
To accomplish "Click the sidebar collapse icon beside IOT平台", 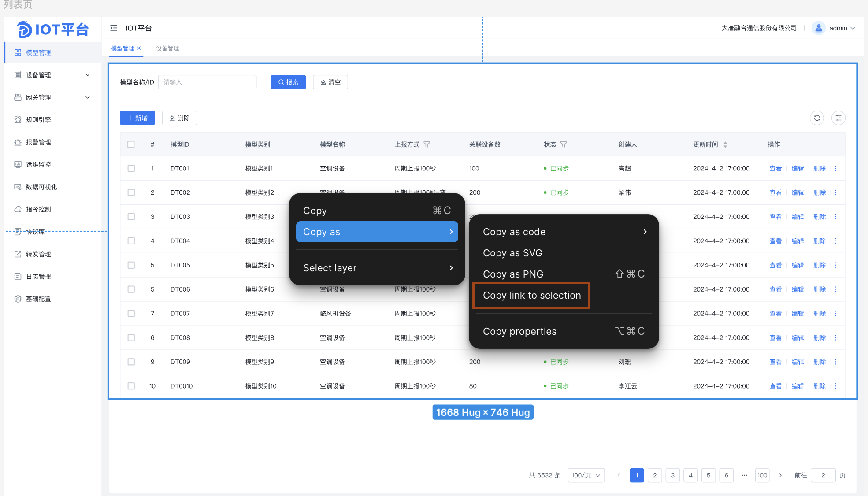I will pos(114,28).
